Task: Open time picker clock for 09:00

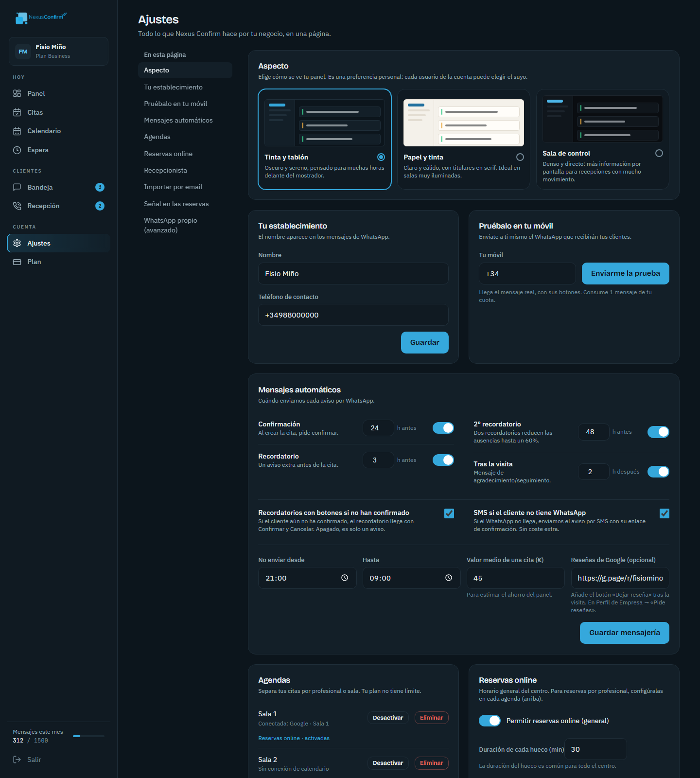Action: (449, 578)
